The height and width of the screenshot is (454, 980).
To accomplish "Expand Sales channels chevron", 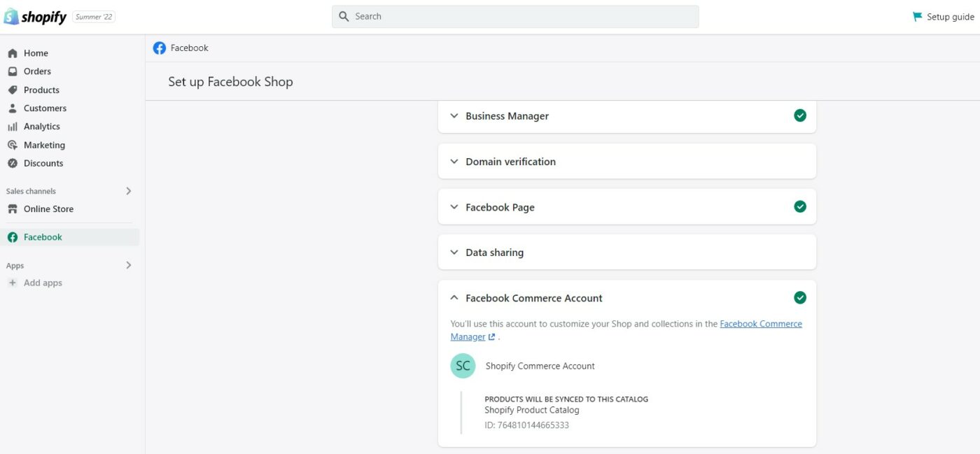I will [x=129, y=191].
